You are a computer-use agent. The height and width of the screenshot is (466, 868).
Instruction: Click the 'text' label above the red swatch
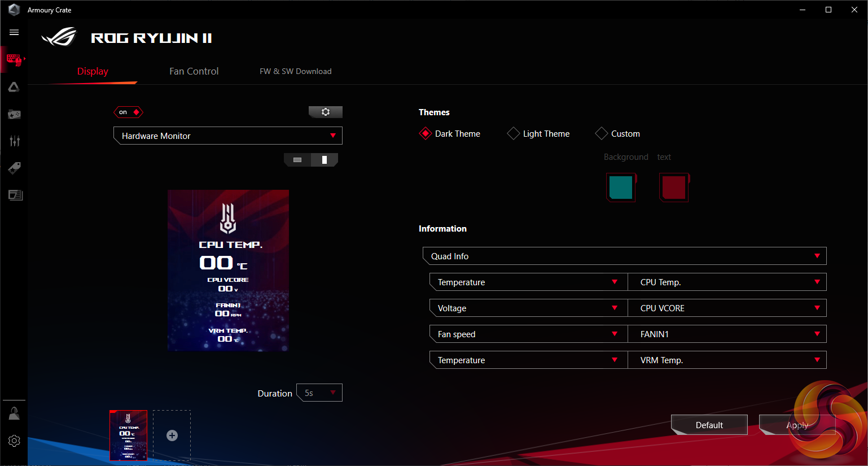[x=664, y=157]
